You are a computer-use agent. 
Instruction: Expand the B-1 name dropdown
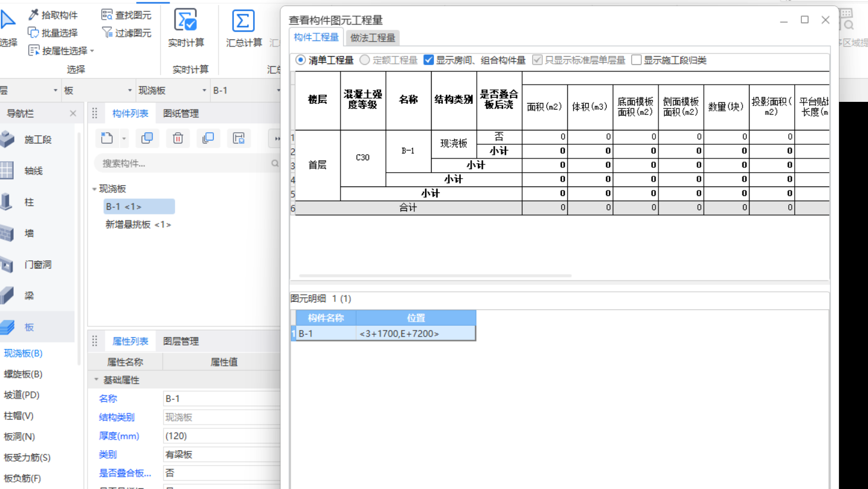tap(277, 89)
